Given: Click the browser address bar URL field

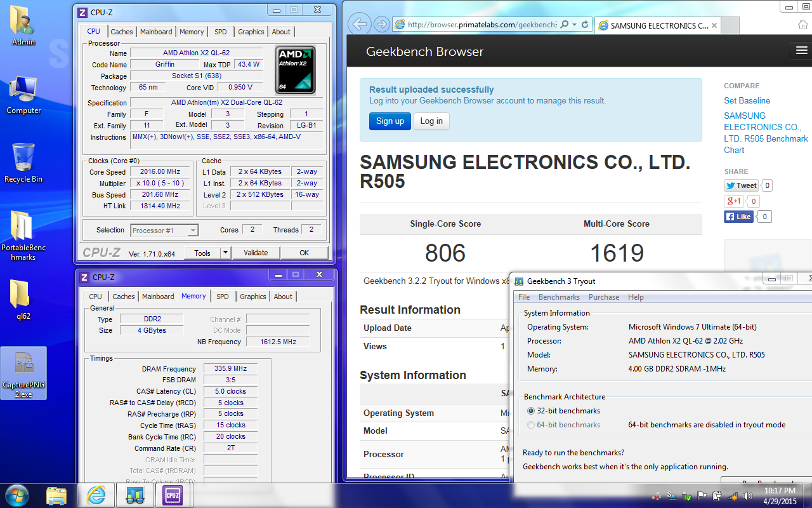Looking at the screenshot, I should [x=482, y=25].
